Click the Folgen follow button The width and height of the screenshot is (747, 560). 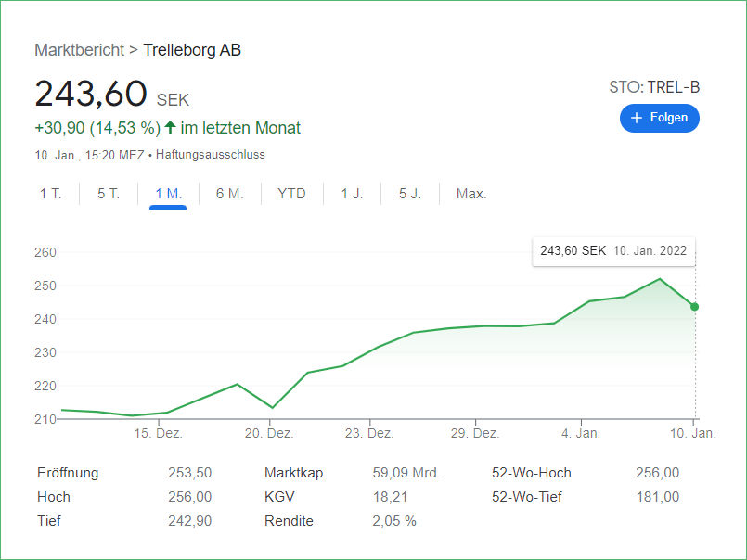tap(660, 118)
